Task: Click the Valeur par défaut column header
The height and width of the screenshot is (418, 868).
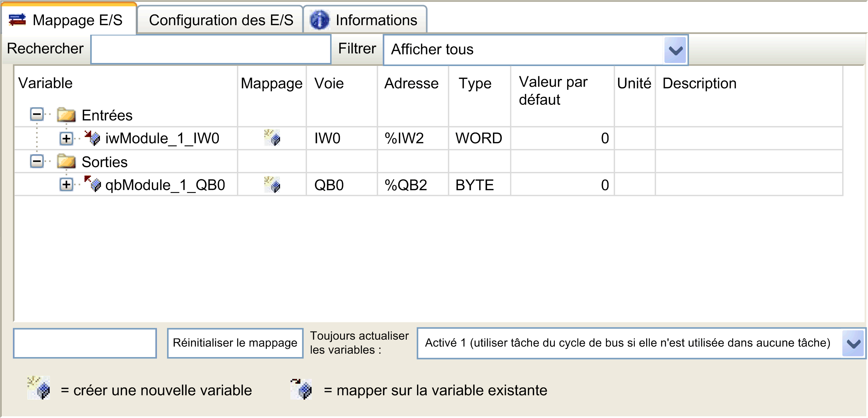Action: tap(553, 91)
